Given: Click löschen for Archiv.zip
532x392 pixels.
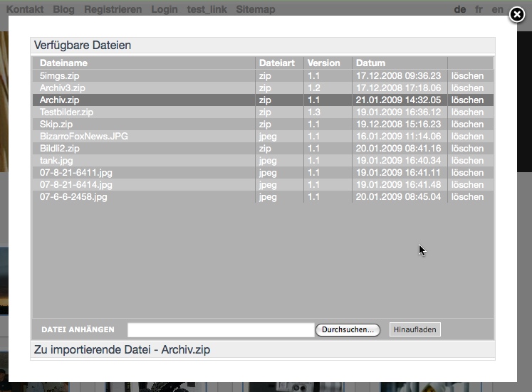Looking at the screenshot, I should 467,100.
